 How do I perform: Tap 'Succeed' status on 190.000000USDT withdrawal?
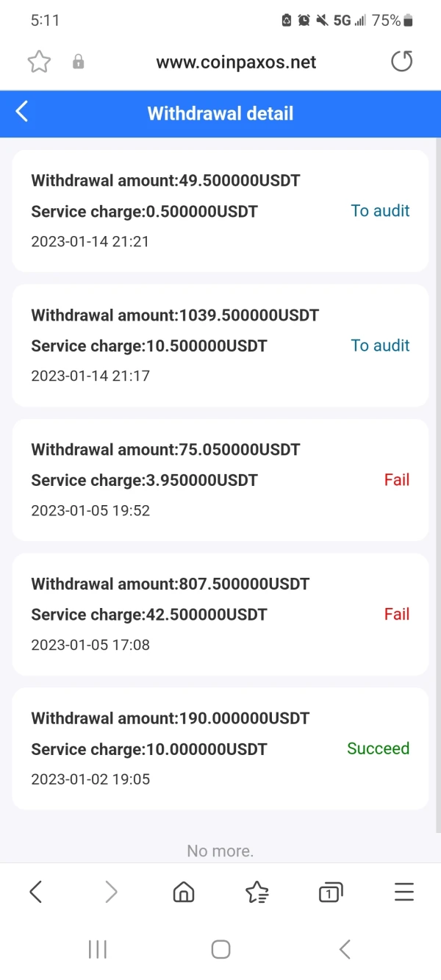pos(378,748)
